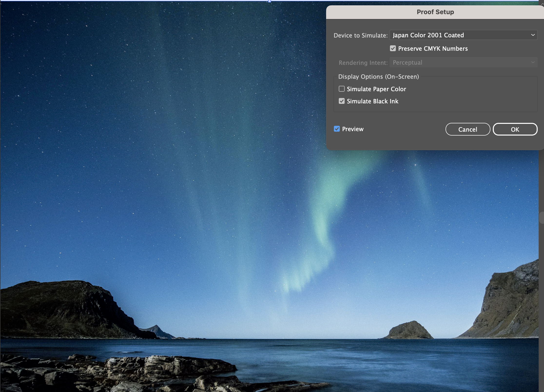544x392 pixels.
Task: Uncheck Preserve CMYK Numbers checkbox
Action: pyautogui.click(x=393, y=49)
